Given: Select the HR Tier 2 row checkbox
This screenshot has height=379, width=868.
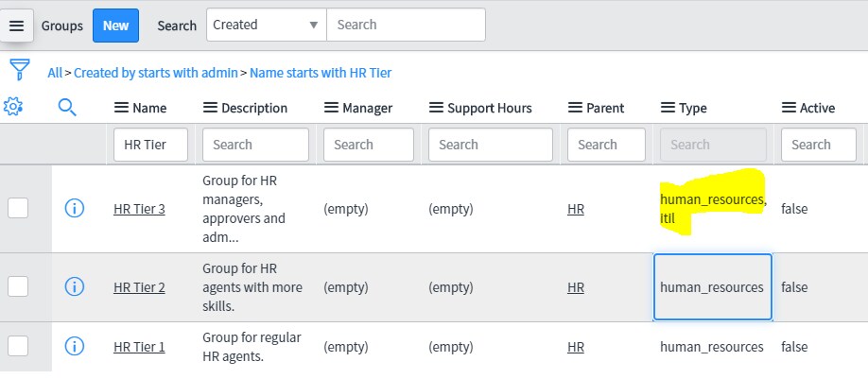Looking at the screenshot, I should [x=18, y=286].
